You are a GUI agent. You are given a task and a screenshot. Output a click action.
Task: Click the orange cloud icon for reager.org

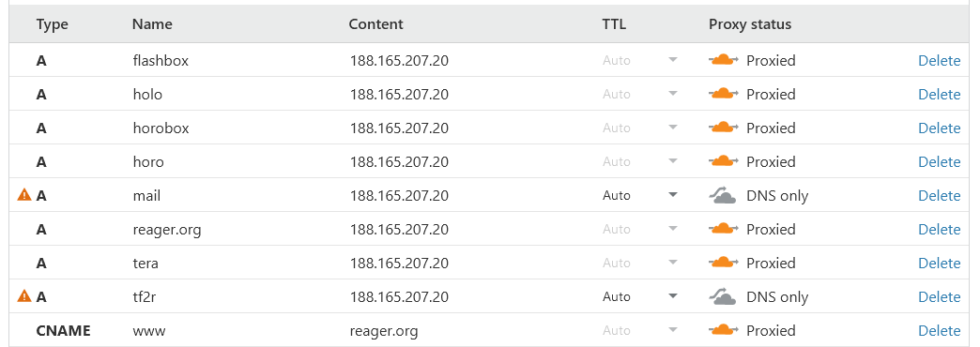click(x=724, y=229)
